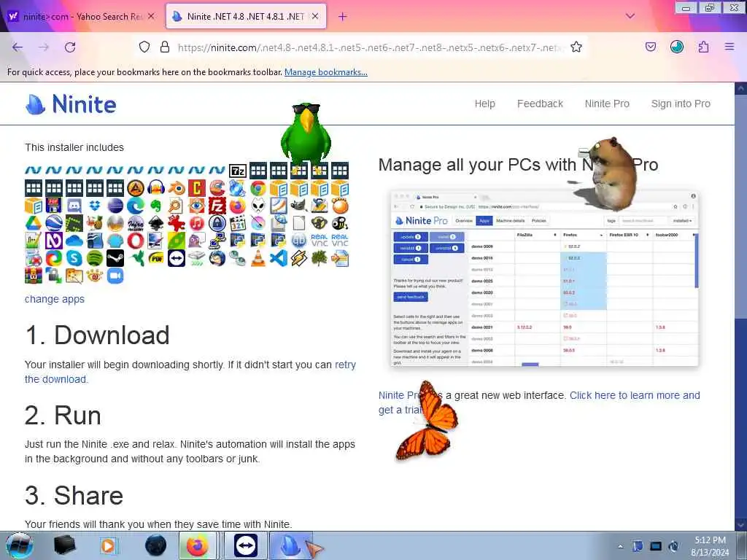Open the Extensions puzzle icon
Viewport: 747px width, 560px height.
pos(704,47)
